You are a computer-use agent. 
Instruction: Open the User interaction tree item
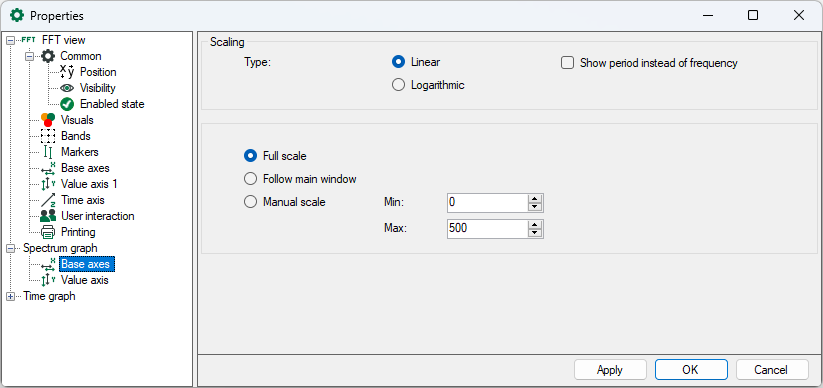click(x=98, y=216)
